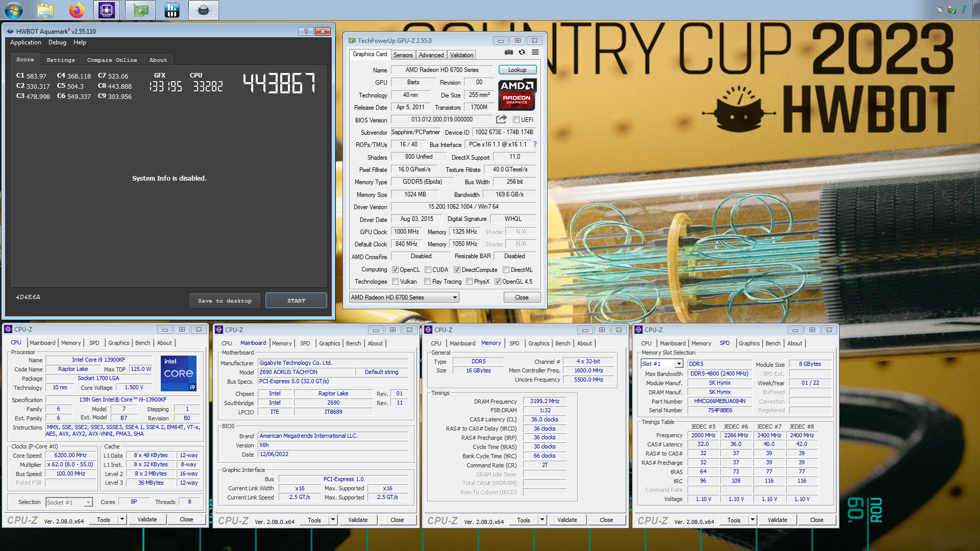Click Tools button in CPU-Z Memory window
The width and height of the screenshot is (980, 551).
coord(523,520)
